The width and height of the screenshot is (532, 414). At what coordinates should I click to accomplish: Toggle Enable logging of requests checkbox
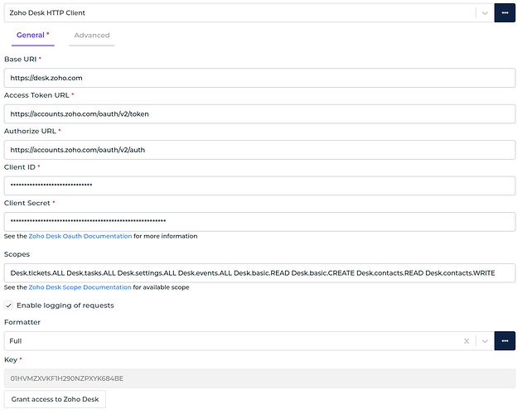(x=8, y=306)
